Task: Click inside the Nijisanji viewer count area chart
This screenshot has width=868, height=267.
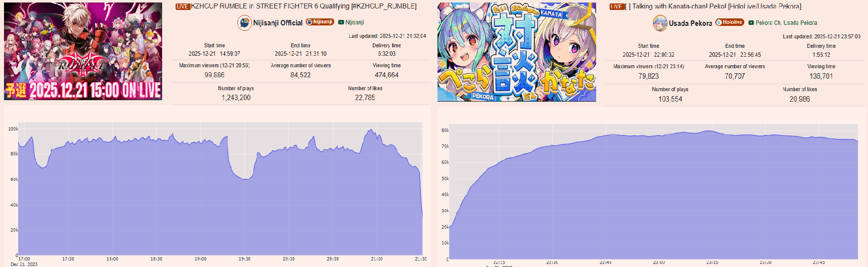Action: click(220, 189)
